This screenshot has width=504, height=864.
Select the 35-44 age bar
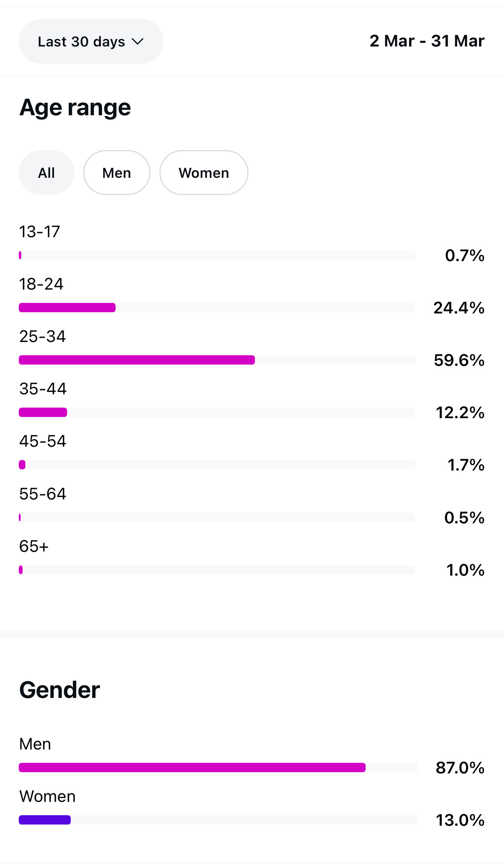[43, 412]
